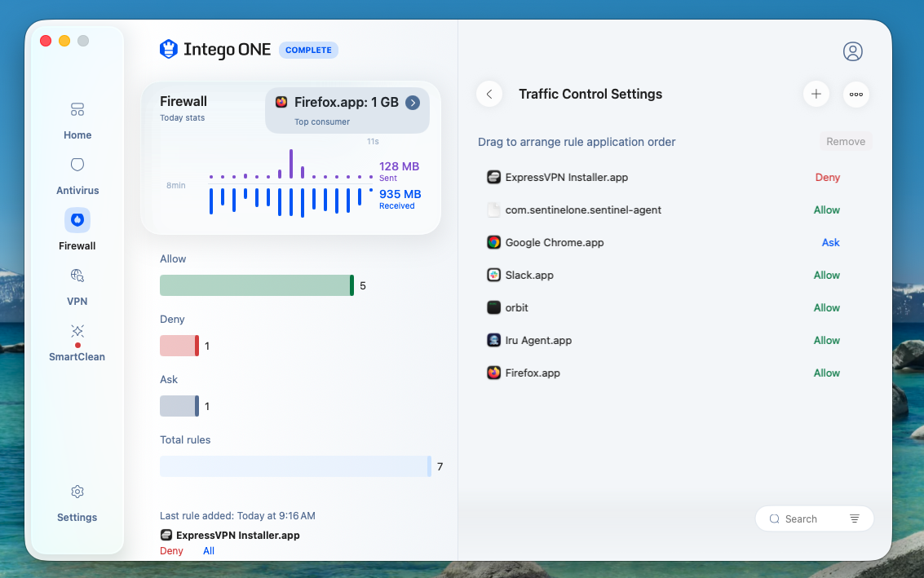
Task: Click the magnifier icon in Search field
Action: [774, 518]
